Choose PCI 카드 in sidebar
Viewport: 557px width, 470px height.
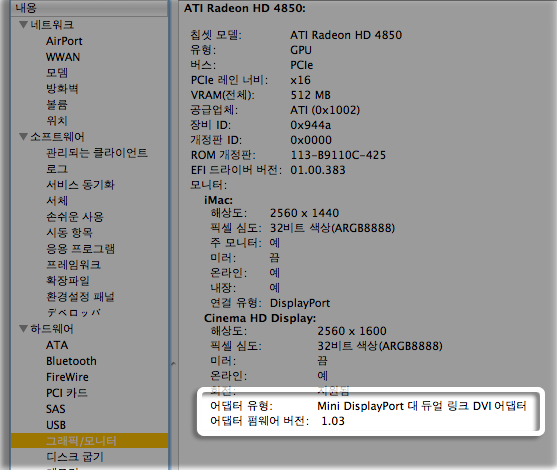point(67,393)
